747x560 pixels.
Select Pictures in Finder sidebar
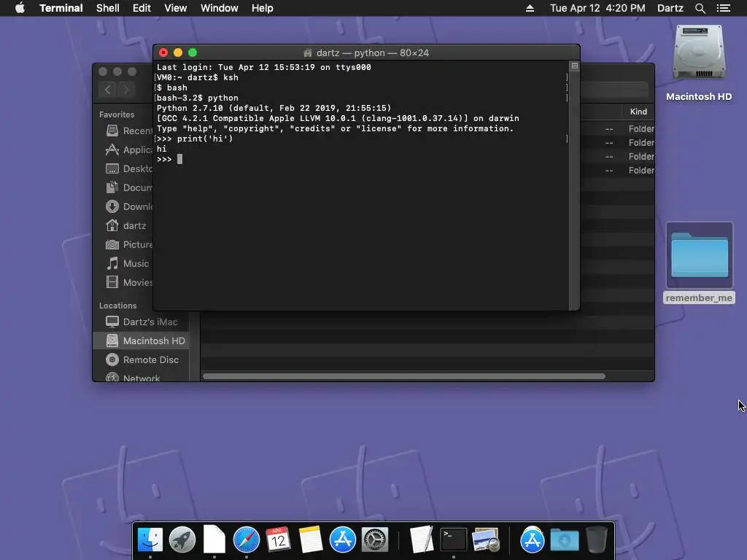coord(128,245)
